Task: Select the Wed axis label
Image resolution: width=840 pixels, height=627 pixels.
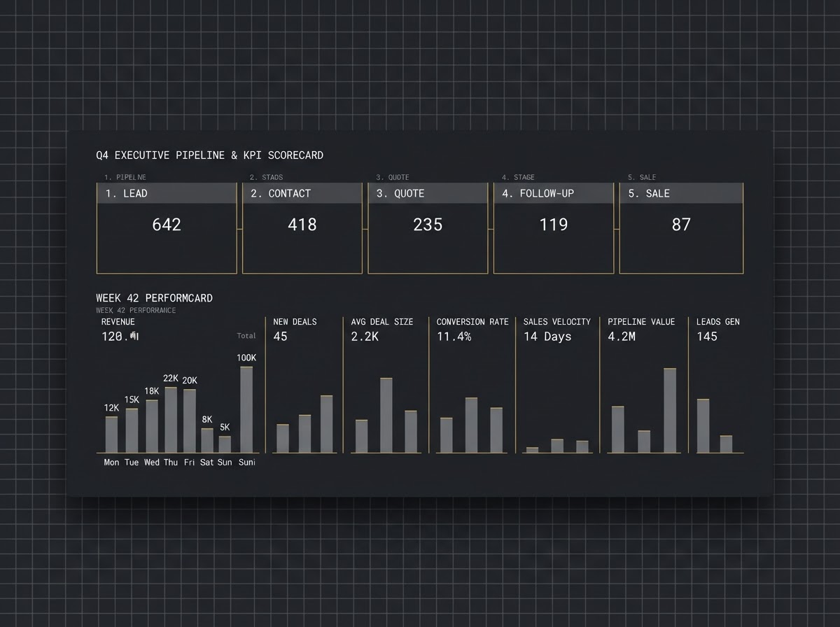Action: (152, 462)
